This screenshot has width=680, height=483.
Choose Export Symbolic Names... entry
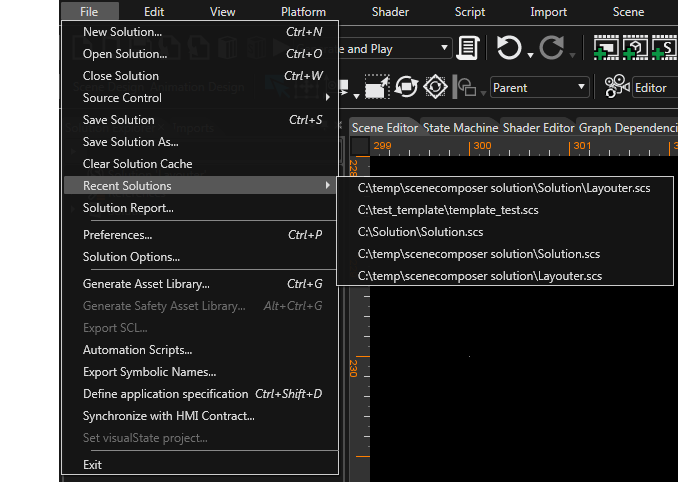[201, 372]
